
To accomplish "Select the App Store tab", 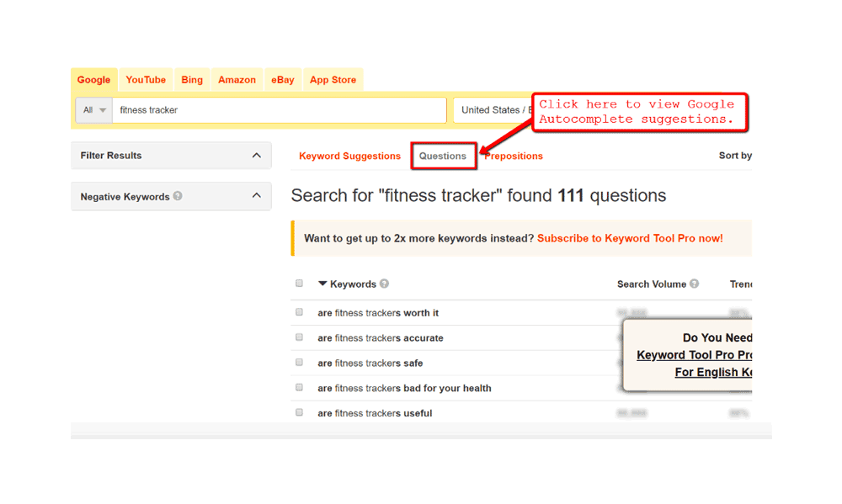I will 333,80.
